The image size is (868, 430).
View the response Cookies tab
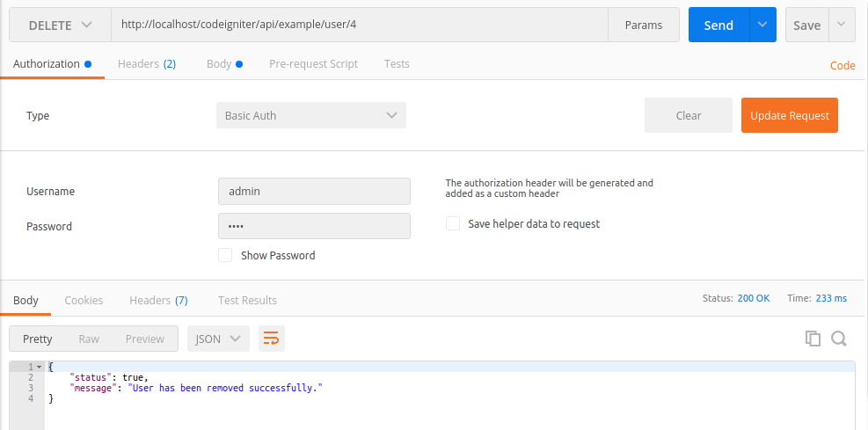coord(84,300)
